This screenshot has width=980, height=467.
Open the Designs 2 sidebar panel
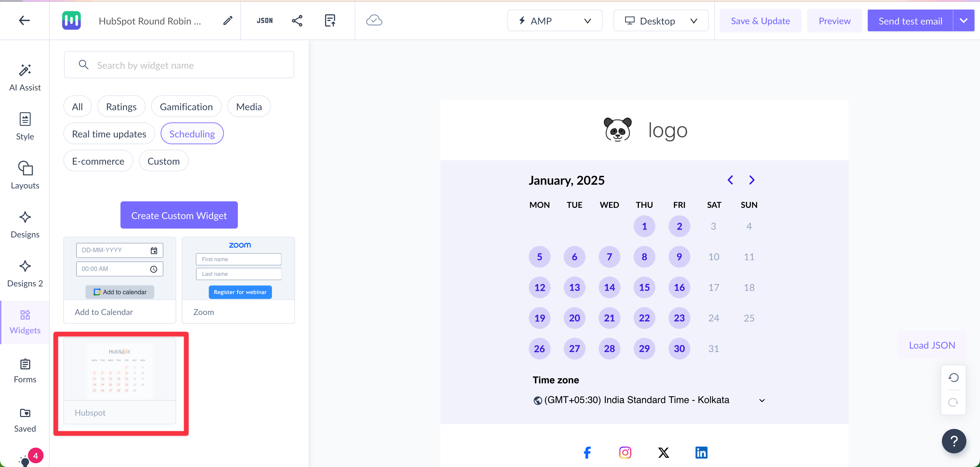[25, 273]
